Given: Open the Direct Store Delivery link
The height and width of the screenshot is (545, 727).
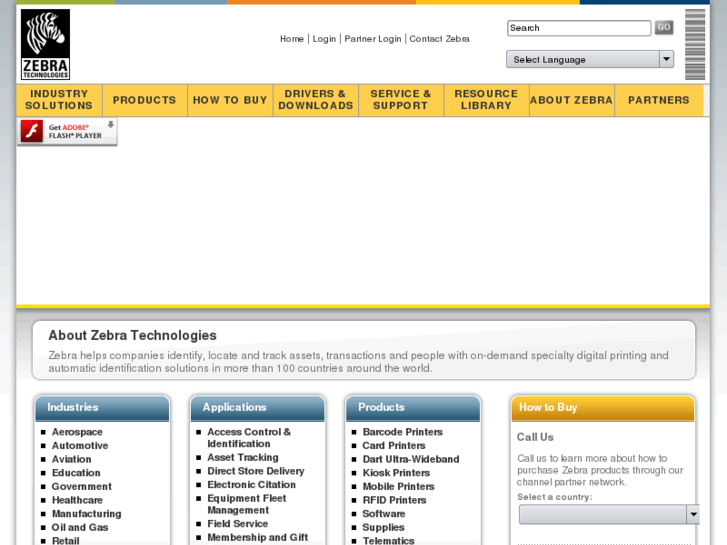Looking at the screenshot, I should pyautogui.click(x=255, y=471).
